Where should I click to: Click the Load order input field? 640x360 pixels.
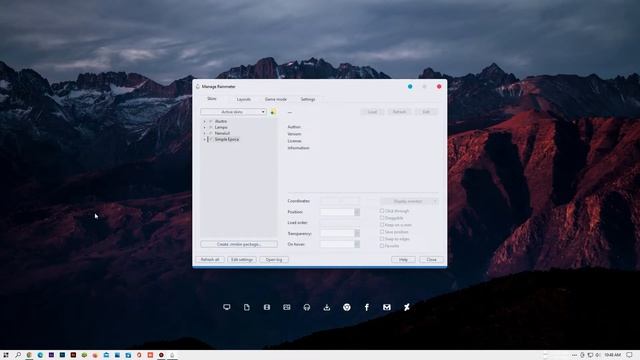click(340, 223)
